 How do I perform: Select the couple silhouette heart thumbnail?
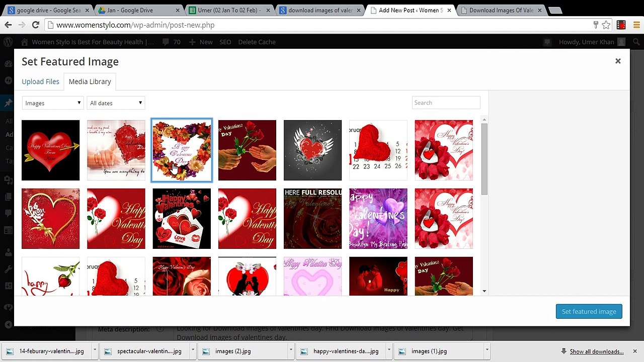pyautogui.click(x=247, y=276)
